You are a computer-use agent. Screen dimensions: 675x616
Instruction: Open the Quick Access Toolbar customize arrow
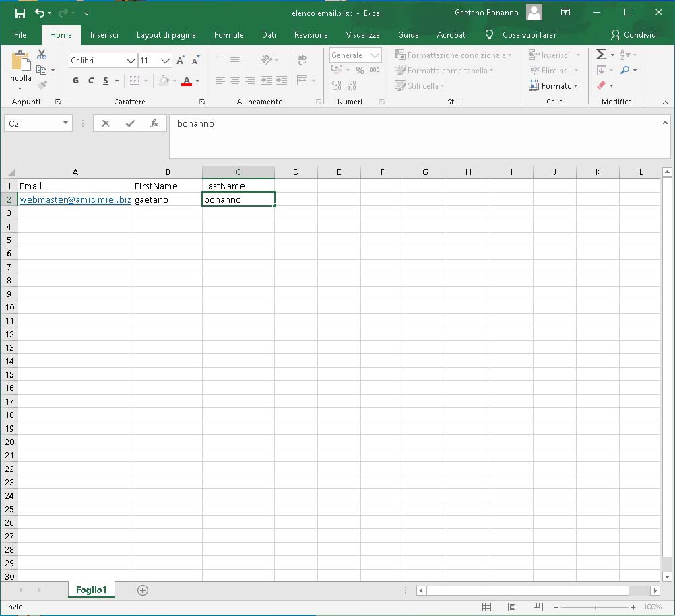[86, 13]
